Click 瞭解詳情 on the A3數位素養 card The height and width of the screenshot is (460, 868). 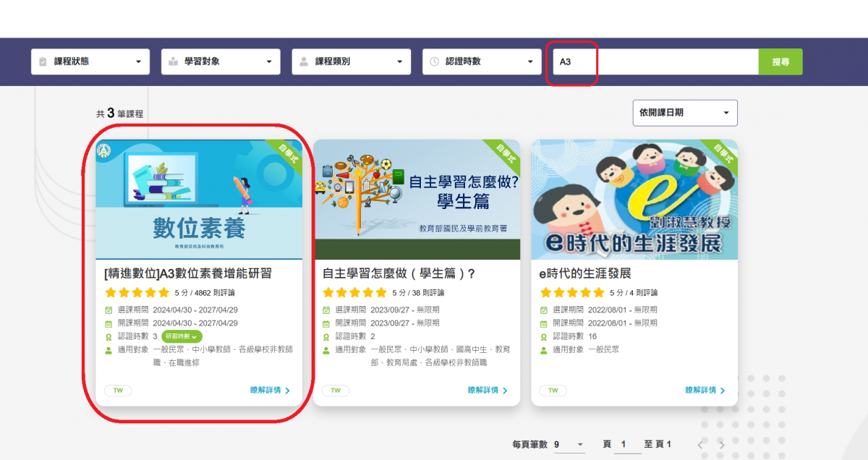pos(270,391)
